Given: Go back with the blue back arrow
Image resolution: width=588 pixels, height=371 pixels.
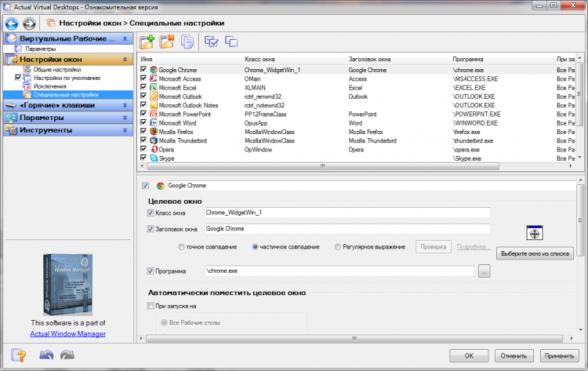Looking at the screenshot, I should (12, 24).
